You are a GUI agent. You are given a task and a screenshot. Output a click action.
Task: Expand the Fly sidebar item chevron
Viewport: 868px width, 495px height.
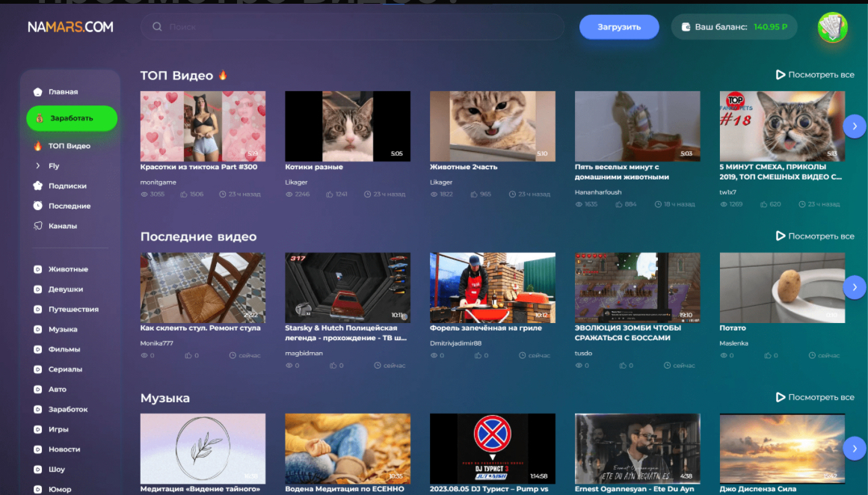[37, 166]
